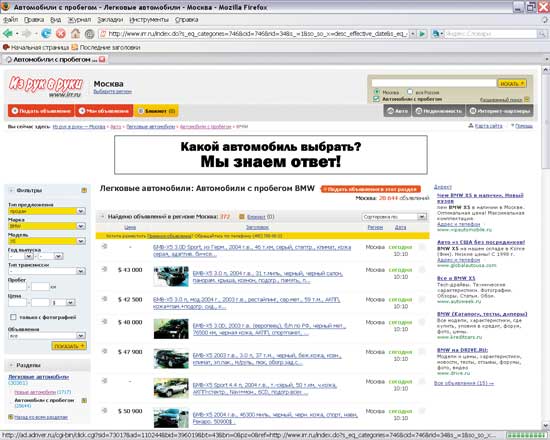550x440 pixels.
Task: Open the Тип предложения dropdown
Action: (47, 211)
